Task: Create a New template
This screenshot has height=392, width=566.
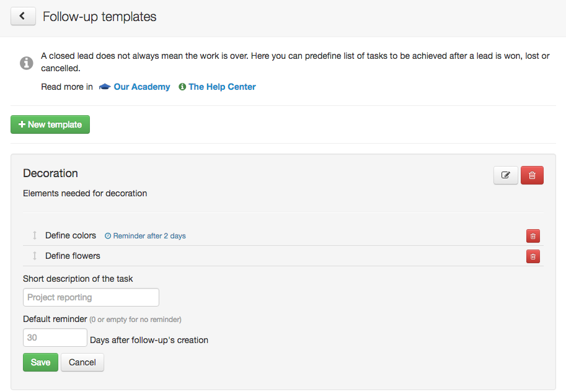Action: pos(50,124)
